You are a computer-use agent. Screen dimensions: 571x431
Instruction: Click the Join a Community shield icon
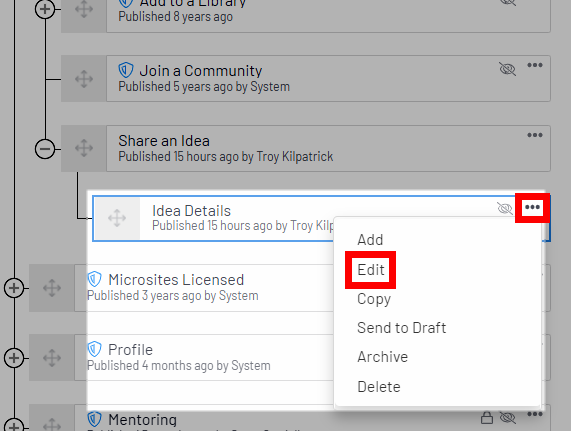pyautogui.click(x=126, y=70)
